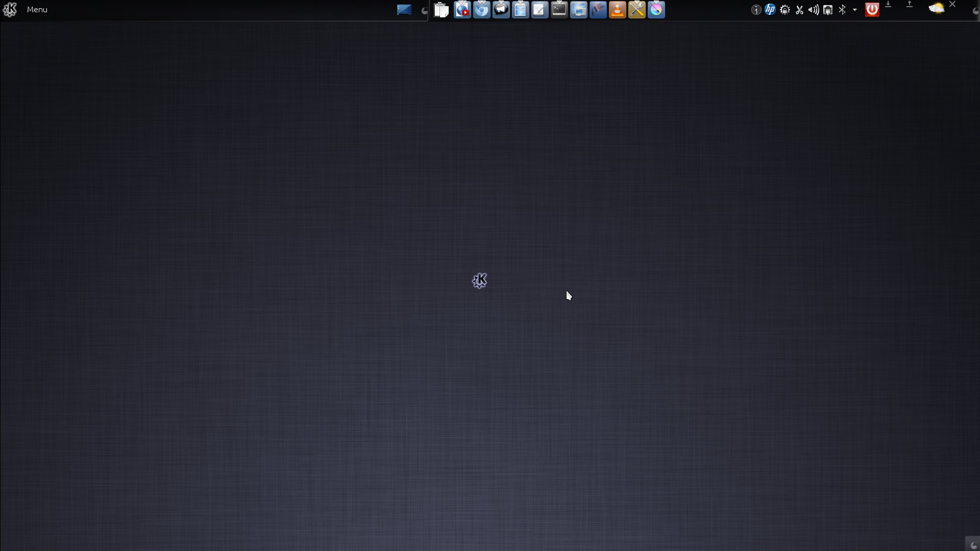Image resolution: width=980 pixels, height=551 pixels.
Task: Launch VLC media player
Action: click(618, 10)
